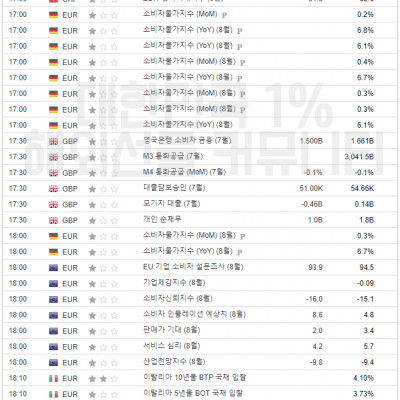Select the yield value 3.73%
Viewport: 400px width, 400px height.
click(363, 394)
